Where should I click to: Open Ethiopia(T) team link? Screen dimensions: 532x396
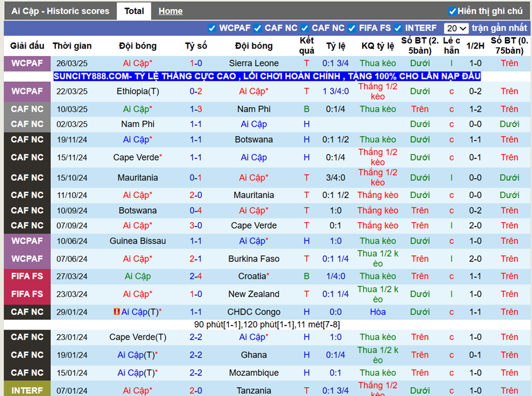coord(138,92)
